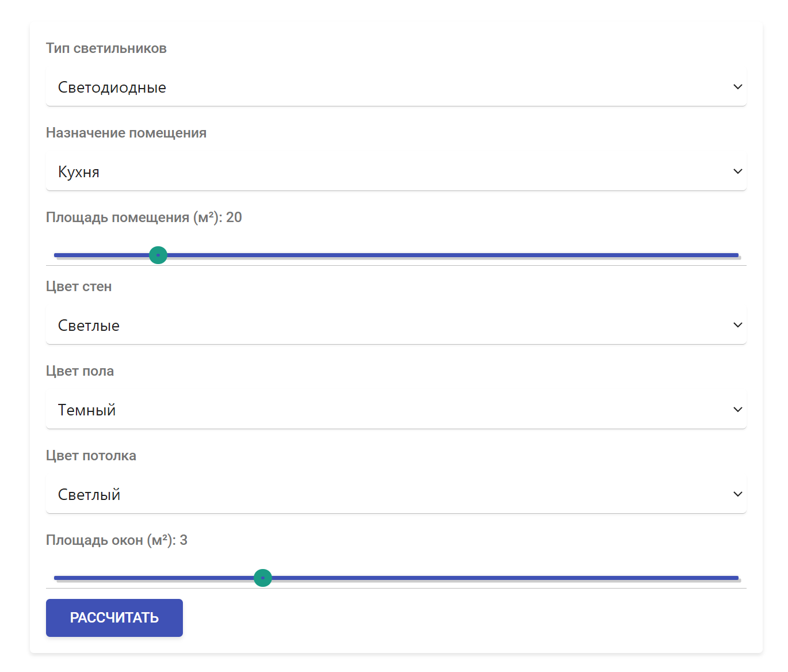
Task: Click the chevron arrow beside Кухня
Action: (737, 171)
